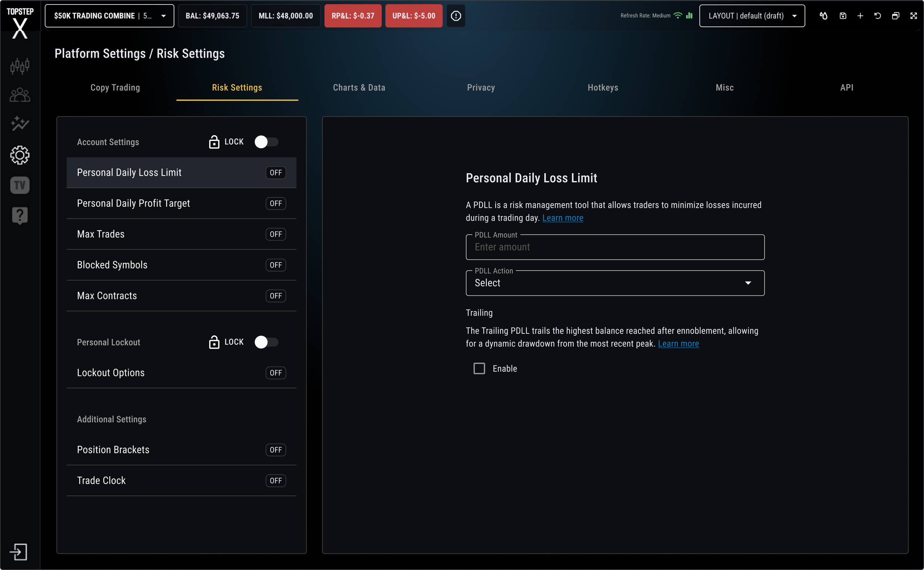Select the Max Contracts row

tap(181, 296)
